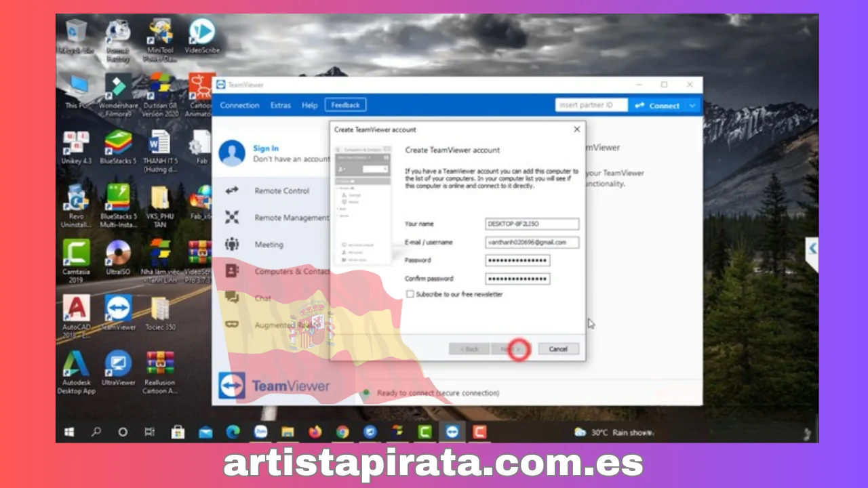Open green Camtasia icon on the taskbar
This screenshot has height=488, width=868.
coord(425,432)
